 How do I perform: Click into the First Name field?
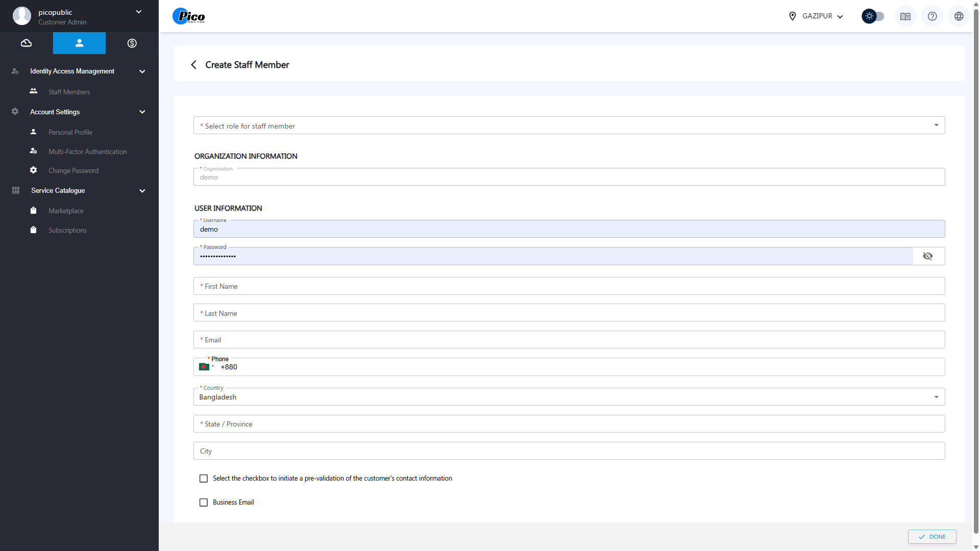(569, 286)
